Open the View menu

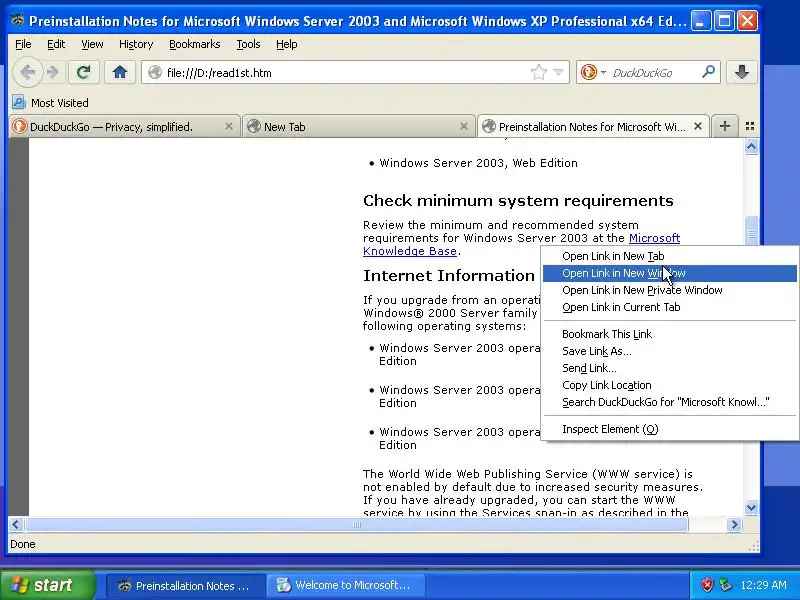pyautogui.click(x=92, y=44)
